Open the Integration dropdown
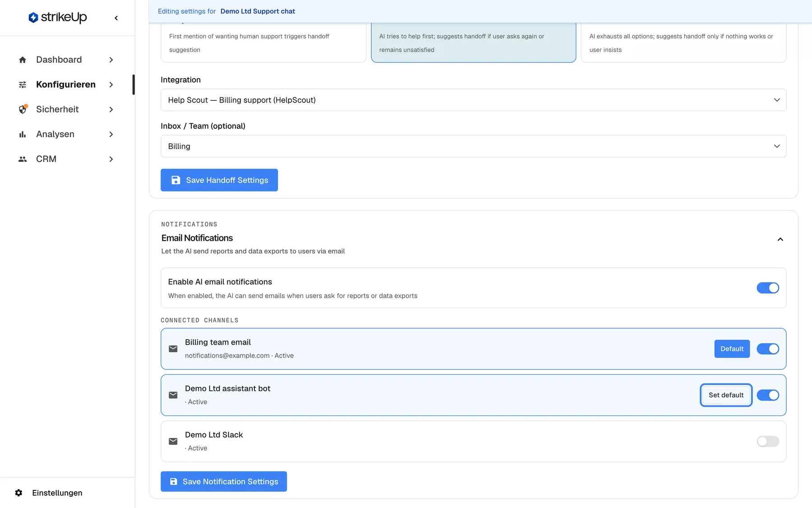 473,100
